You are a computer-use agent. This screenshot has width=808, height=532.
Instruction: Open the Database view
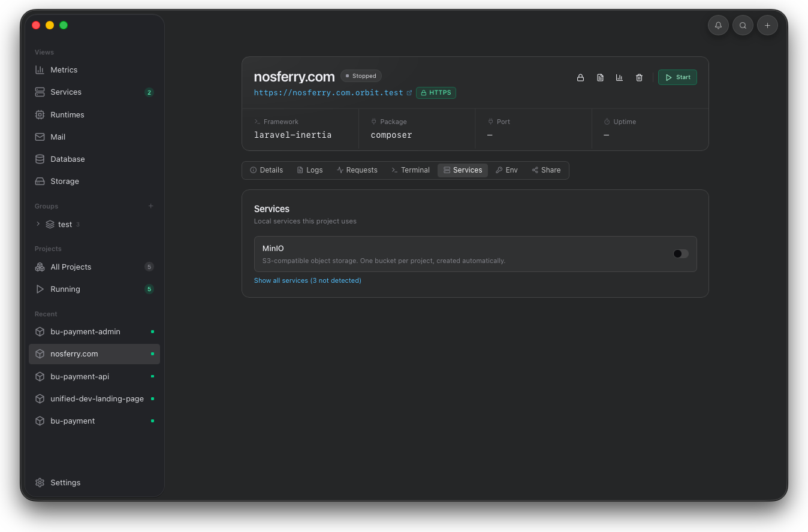[94, 159]
